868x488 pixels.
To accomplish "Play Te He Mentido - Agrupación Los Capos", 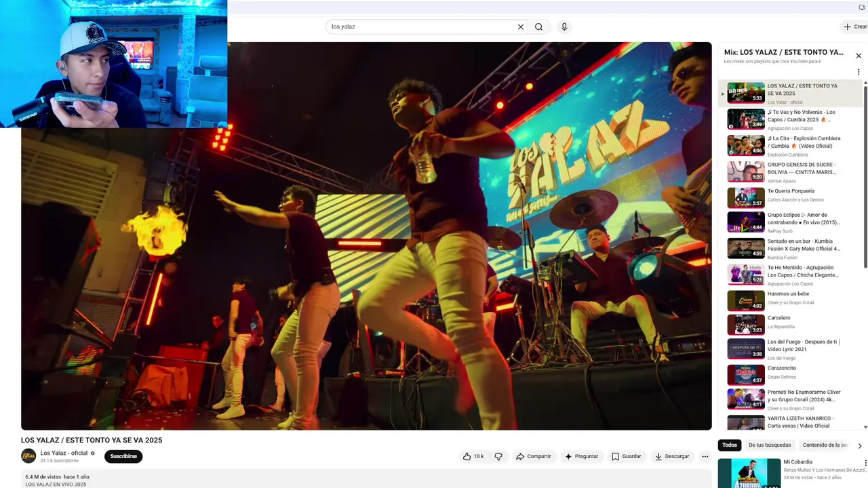I will (791, 274).
